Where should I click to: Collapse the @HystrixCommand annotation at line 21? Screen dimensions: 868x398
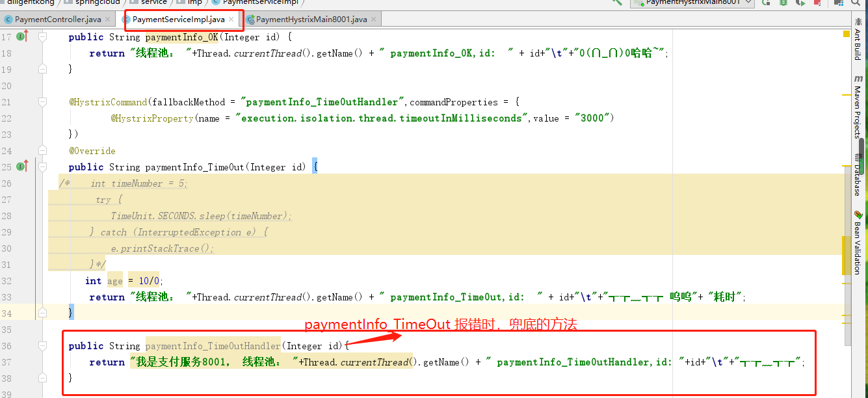pos(42,102)
